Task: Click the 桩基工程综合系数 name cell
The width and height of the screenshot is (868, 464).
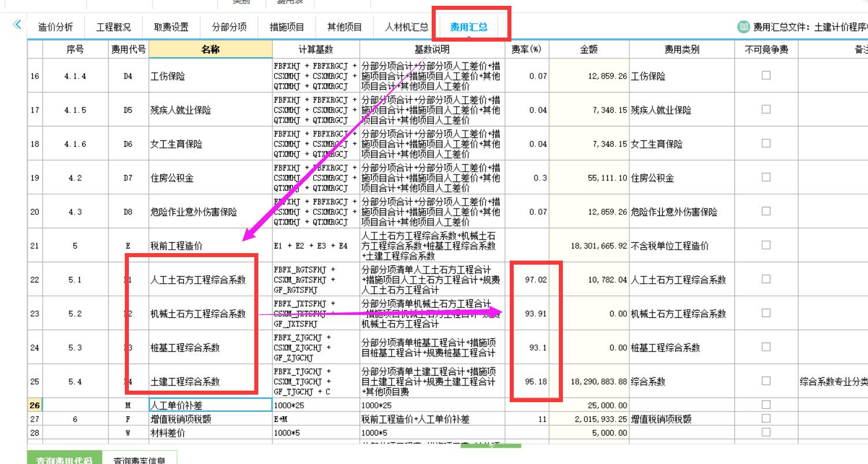Action: [x=210, y=348]
